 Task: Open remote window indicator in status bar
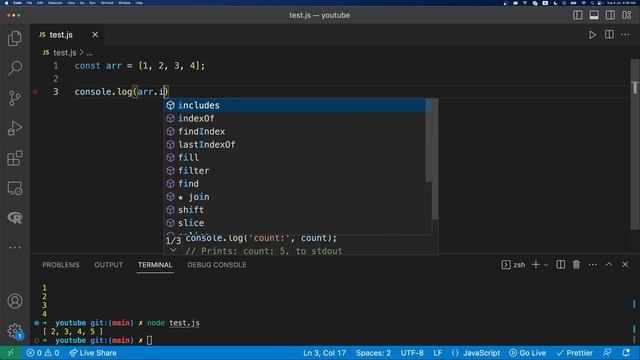tap(11, 353)
